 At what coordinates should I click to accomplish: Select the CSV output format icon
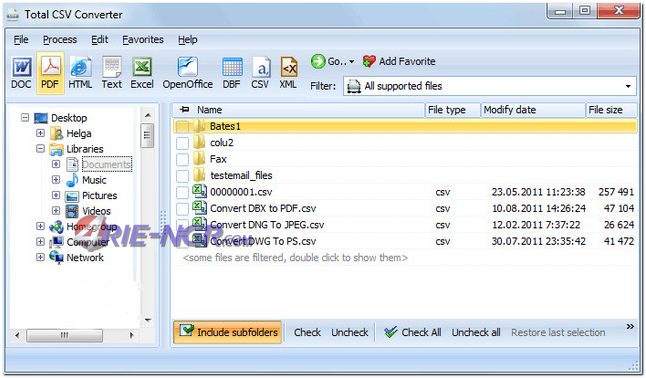pyautogui.click(x=261, y=67)
